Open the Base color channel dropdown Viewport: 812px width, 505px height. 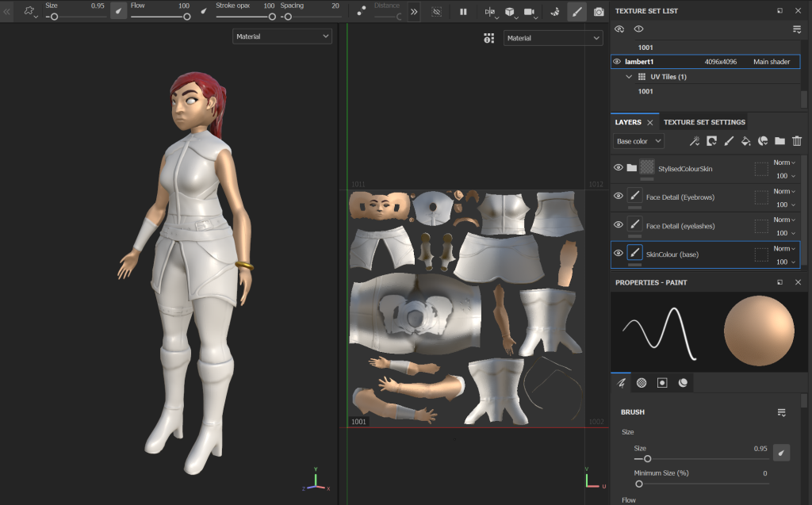tap(638, 141)
